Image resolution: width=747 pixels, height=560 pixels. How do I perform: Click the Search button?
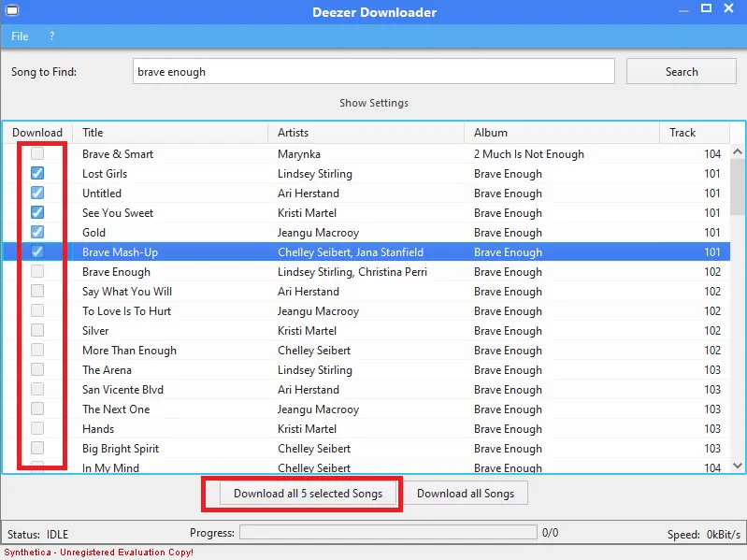pos(682,71)
